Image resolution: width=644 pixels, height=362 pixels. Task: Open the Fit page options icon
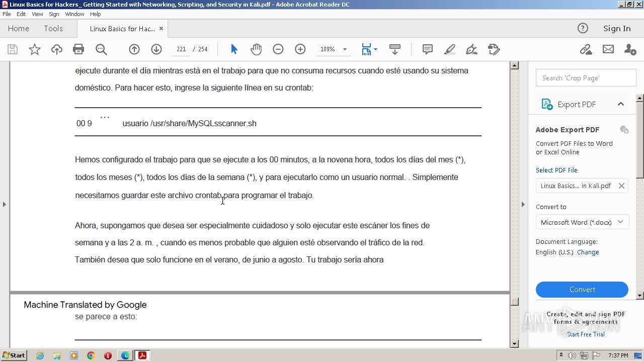point(369,49)
